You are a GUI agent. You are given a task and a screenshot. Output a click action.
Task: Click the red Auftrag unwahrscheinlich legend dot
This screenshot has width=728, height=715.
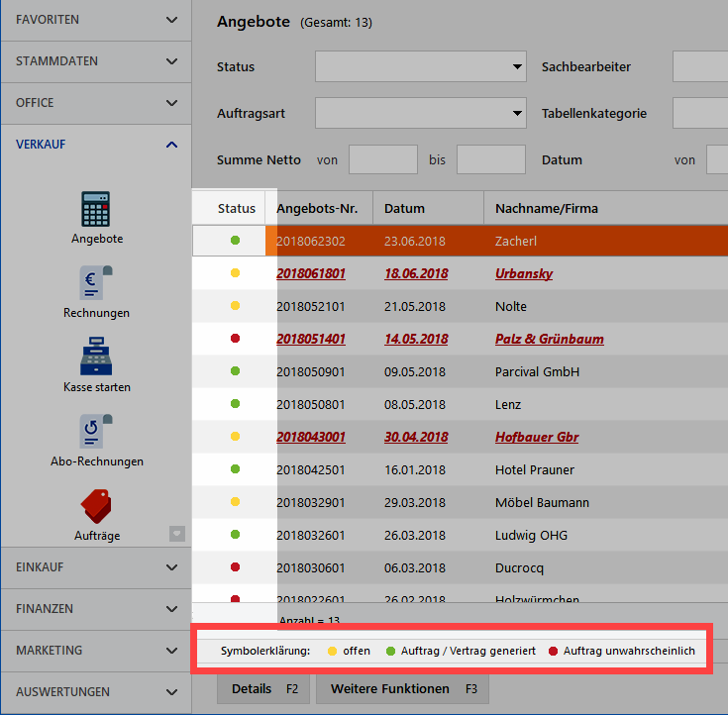pyautogui.click(x=553, y=652)
